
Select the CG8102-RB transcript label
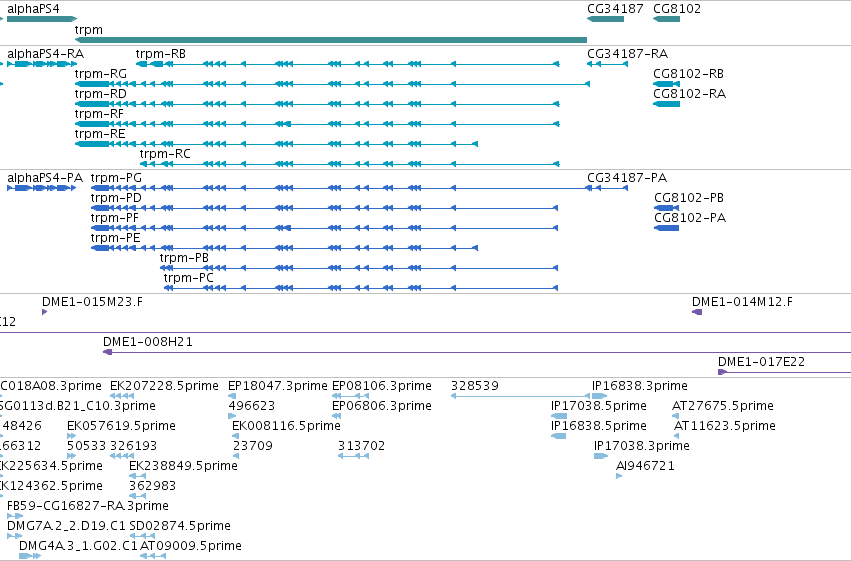(x=688, y=74)
